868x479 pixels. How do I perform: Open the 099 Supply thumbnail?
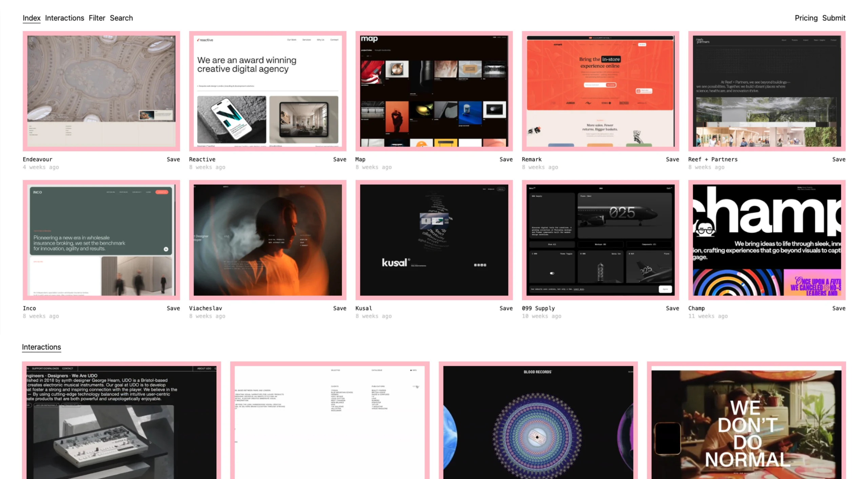[600, 240]
